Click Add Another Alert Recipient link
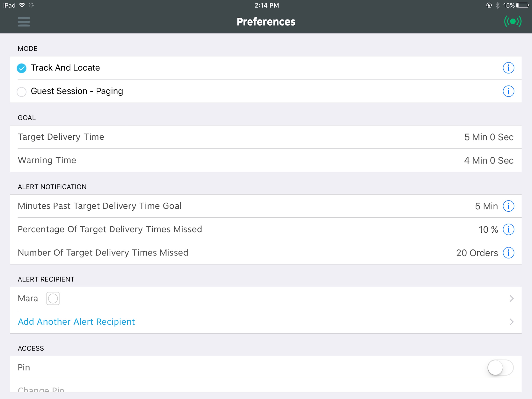Screen dimensions: 532x399 click(x=76, y=321)
